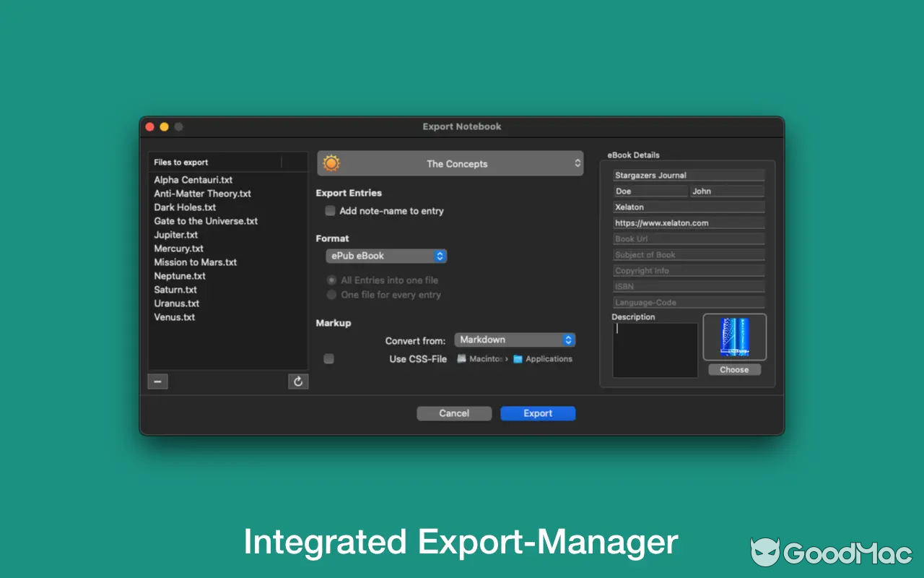Open the ePub eBook format dropdown
The image size is (924, 578).
(386, 256)
